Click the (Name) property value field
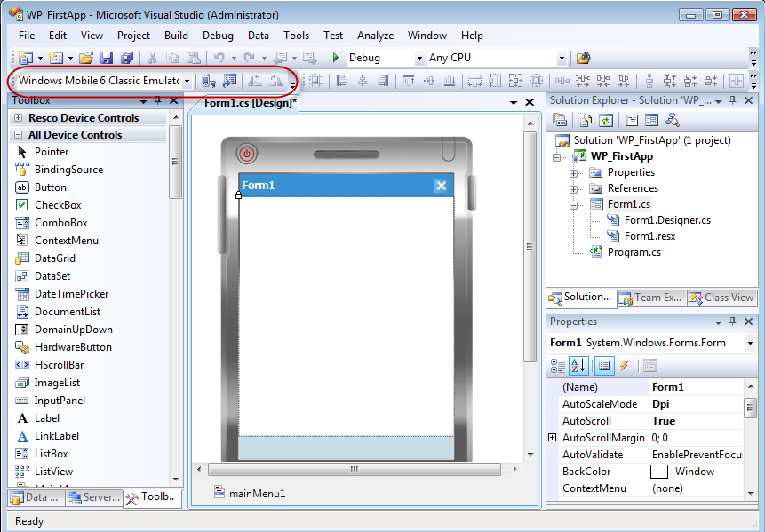The height and width of the screenshot is (532, 765). point(697,387)
